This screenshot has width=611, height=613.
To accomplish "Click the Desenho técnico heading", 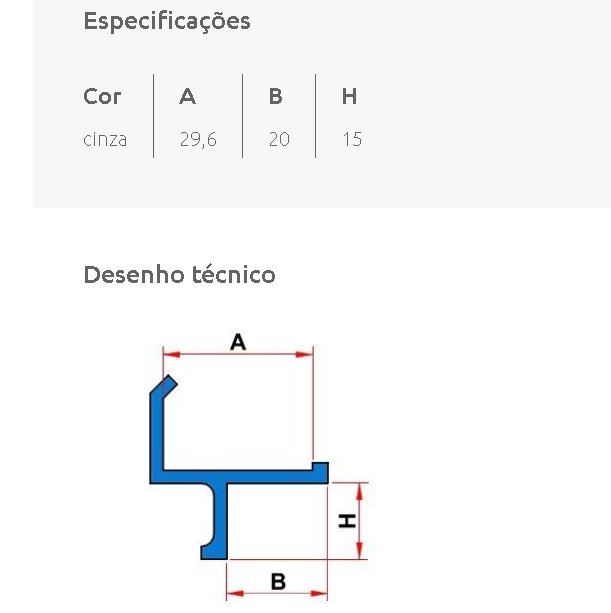I will pyautogui.click(x=179, y=274).
